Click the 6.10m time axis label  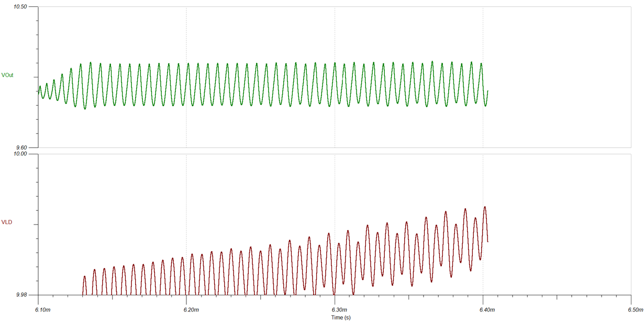pyautogui.click(x=43, y=310)
